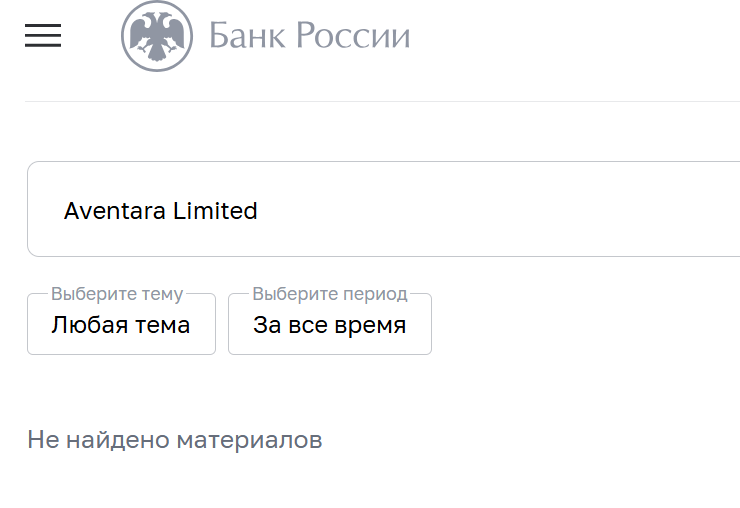Expand the "За все время" period dropdown
This screenshot has height=508, width=740.
[x=330, y=326]
